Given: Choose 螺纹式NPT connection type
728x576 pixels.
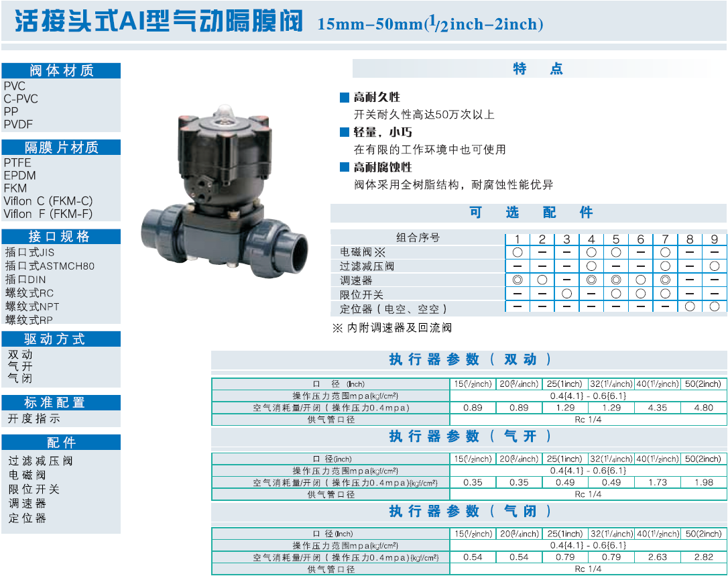Looking at the screenshot, I should pos(32,306).
